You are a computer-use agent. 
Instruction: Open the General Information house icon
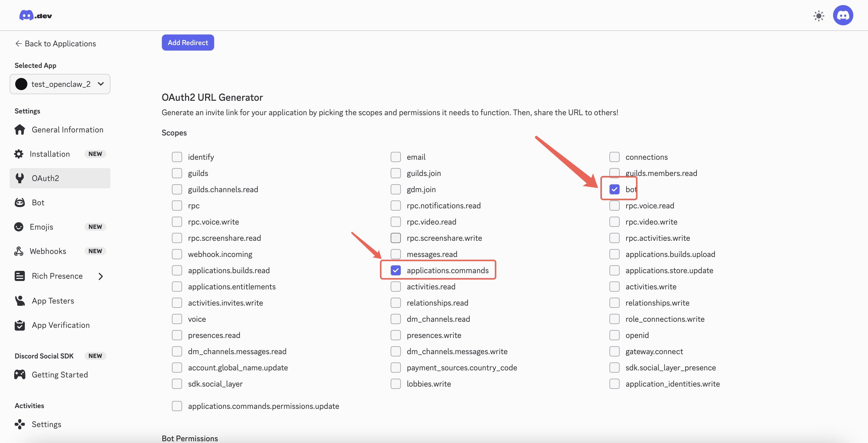click(20, 129)
